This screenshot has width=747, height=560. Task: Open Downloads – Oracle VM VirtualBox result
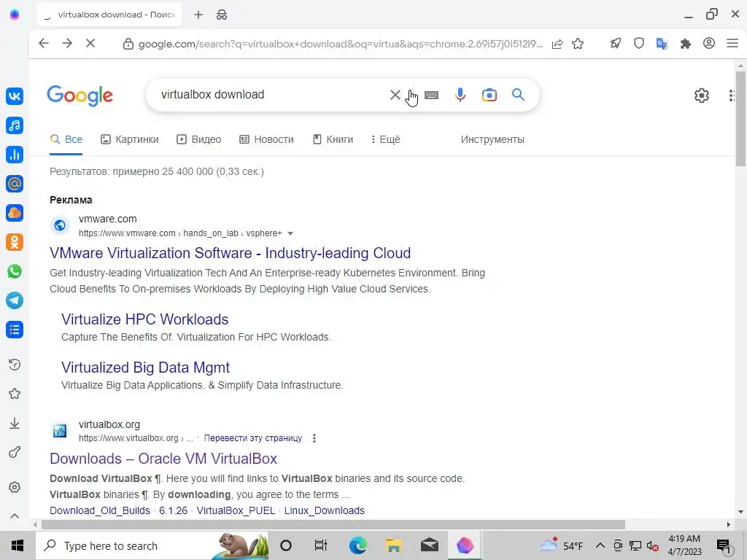pyautogui.click(x=163, y=459)
